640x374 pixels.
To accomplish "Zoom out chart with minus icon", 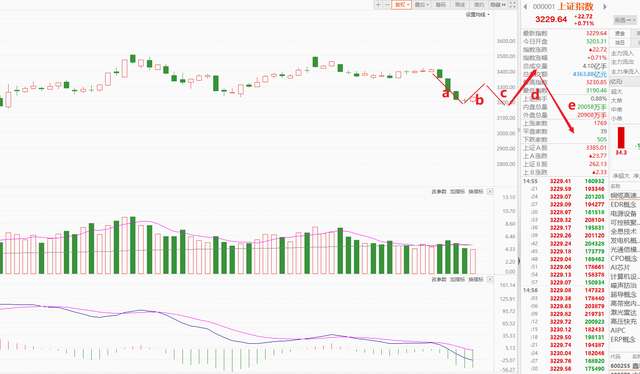I will (387, 4).
